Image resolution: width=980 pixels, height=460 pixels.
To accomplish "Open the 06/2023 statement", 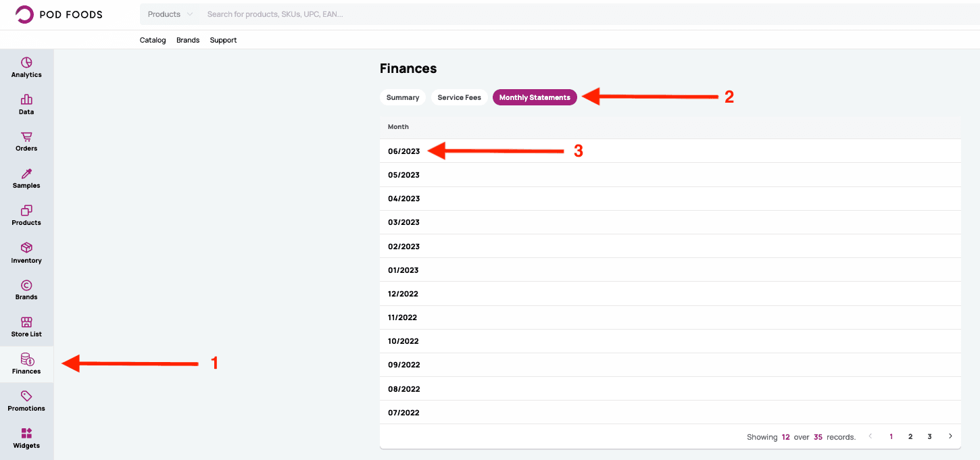I will [x=403, y=151].
